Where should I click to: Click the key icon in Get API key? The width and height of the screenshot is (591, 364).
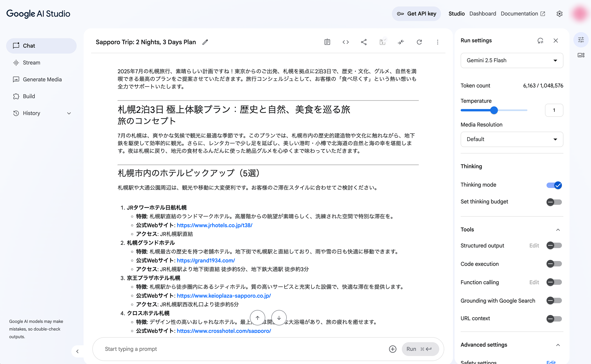tap(400, 14)
